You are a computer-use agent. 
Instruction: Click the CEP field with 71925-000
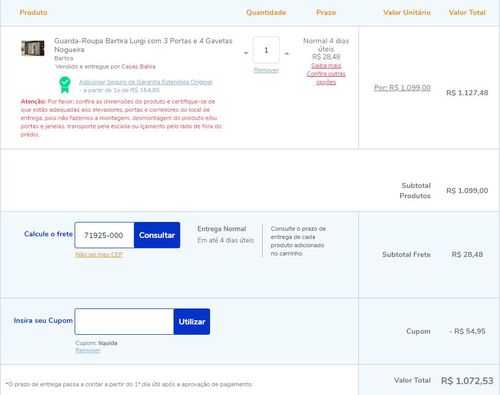tap(104, 235)
